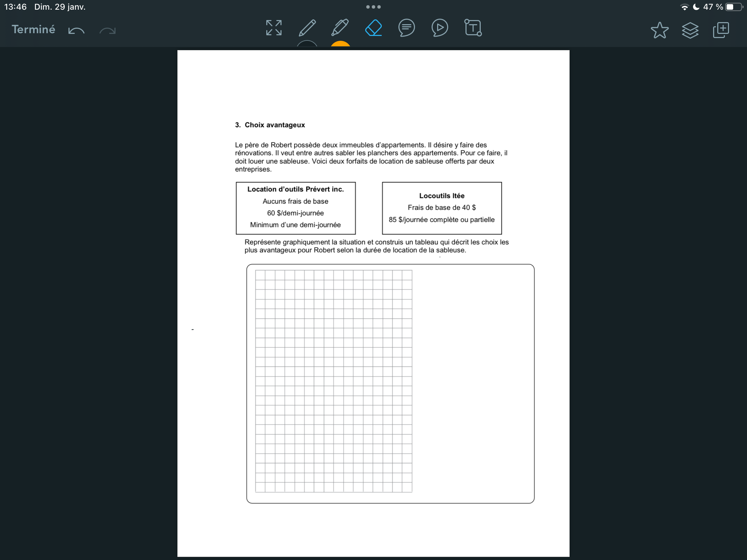Add an audio recording note
The width and height of the screenshot is (747, 560).
[440, 28]
